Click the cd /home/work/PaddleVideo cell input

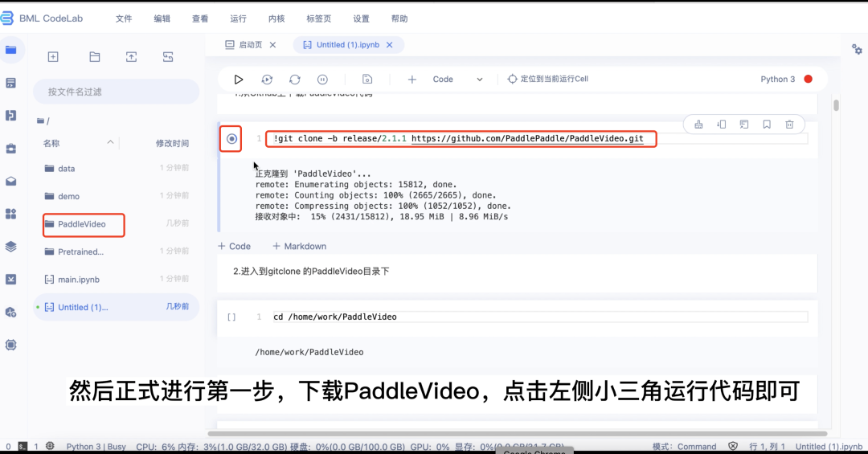540,317
